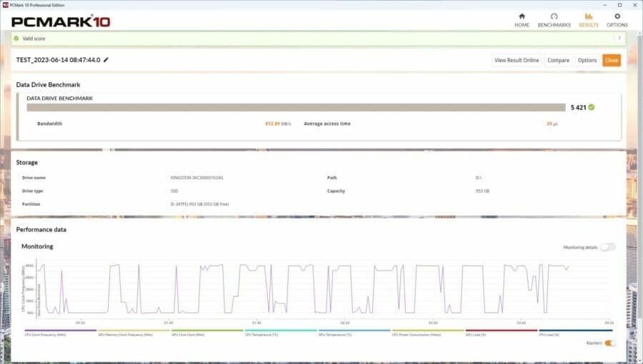Click the Capacity value 953 GB

pos(482,191)
